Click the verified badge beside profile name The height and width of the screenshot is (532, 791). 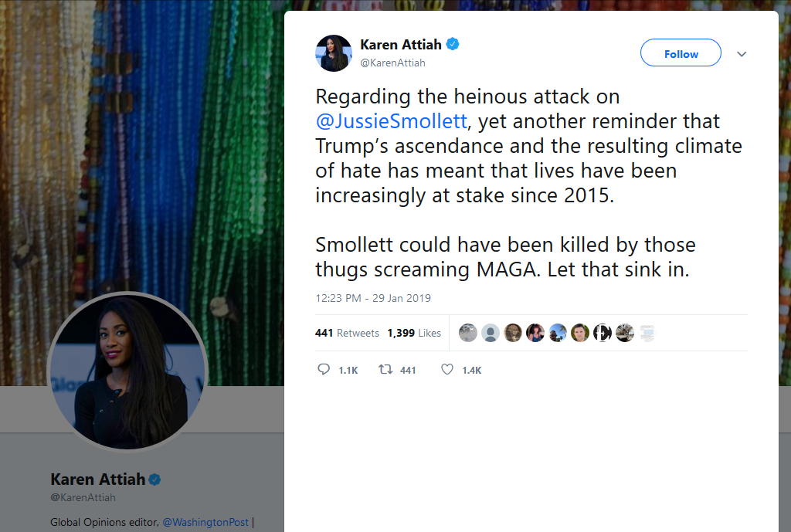(x=154, y=479)
